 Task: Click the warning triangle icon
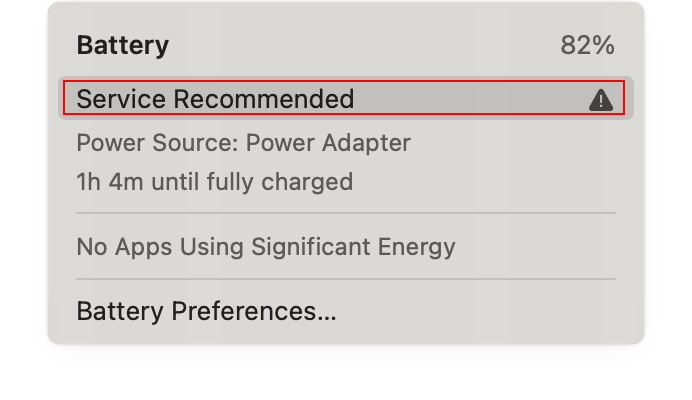pos(600,100)
